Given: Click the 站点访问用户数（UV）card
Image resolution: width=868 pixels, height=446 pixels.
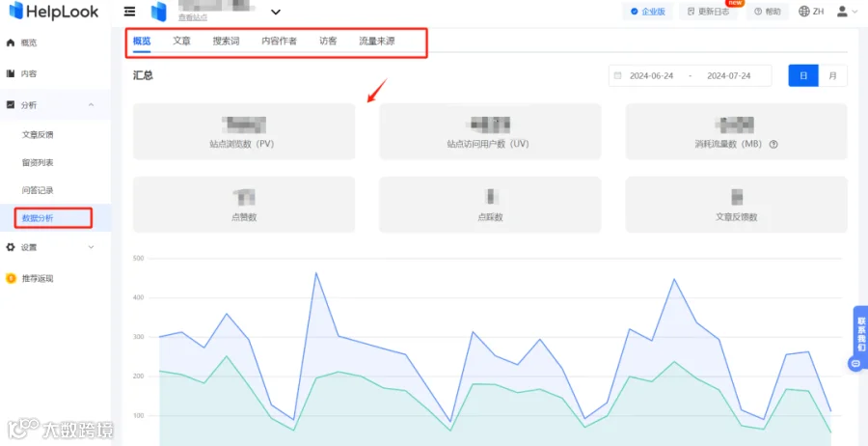Looking at the screenshot, I should click(x=490, y=131).
